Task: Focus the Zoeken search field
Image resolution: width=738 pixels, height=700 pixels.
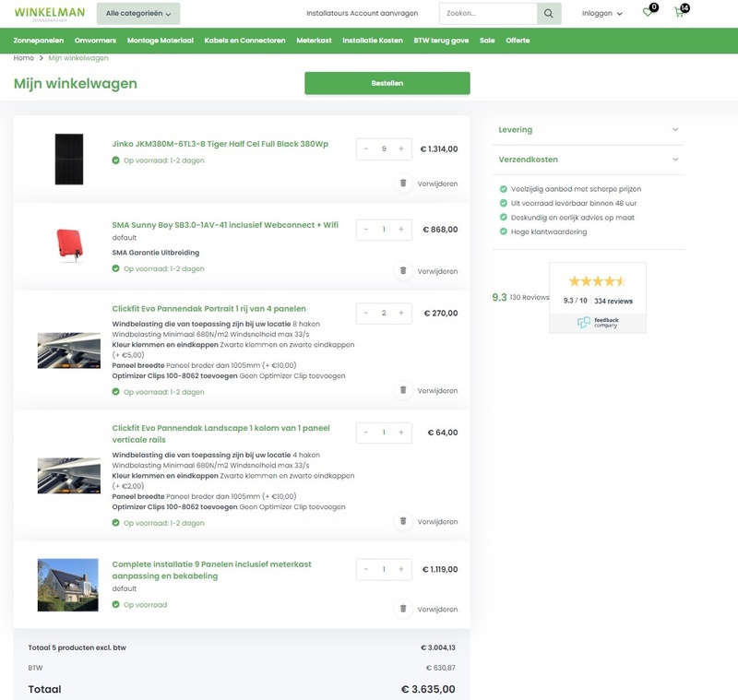Action: click(x=488, y=13)
